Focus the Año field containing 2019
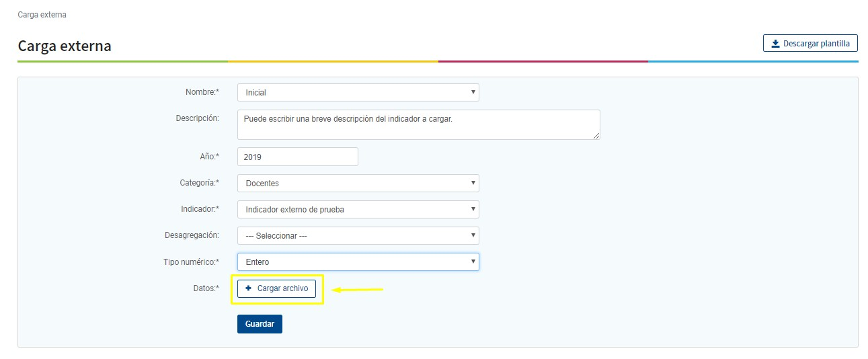The width and height of the screenshot is (868, 359). pyautogui.click(x=297, y=157)
